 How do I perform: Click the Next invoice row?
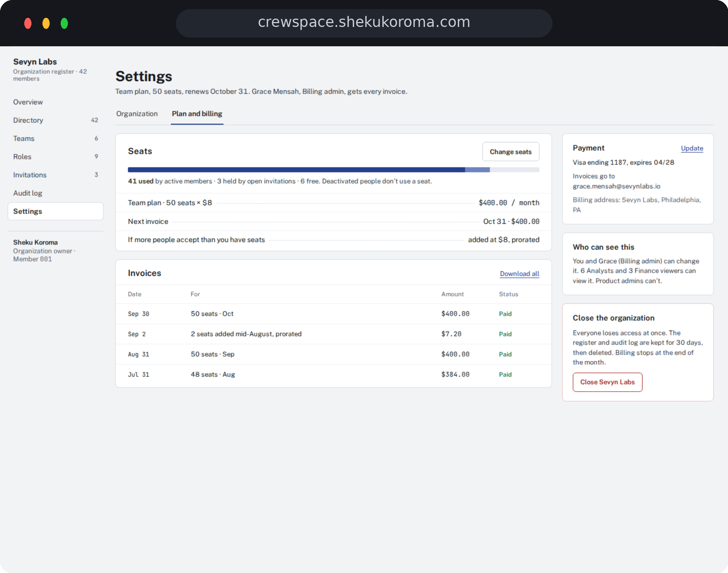[x=333, y=222]
